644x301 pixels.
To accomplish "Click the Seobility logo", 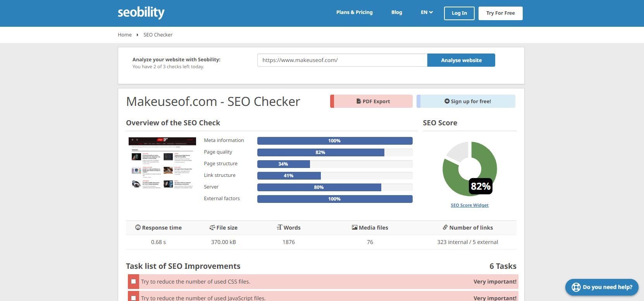I will coord(141,12).
